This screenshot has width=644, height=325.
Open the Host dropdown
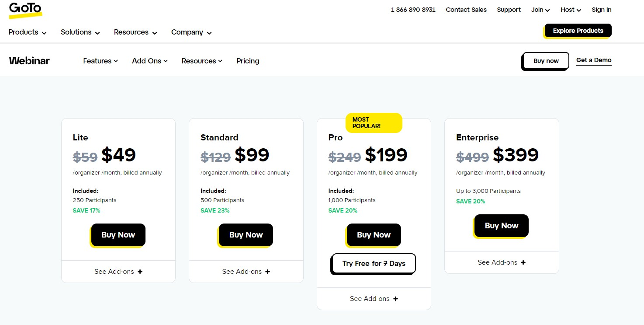[571, 10]
